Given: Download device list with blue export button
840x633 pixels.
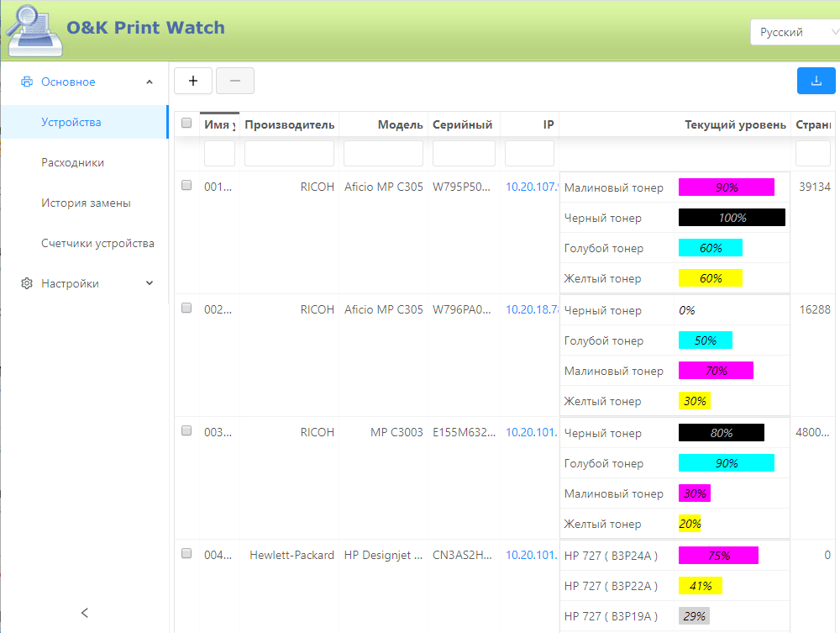Looking at the screenshot, I should [816, 81].
